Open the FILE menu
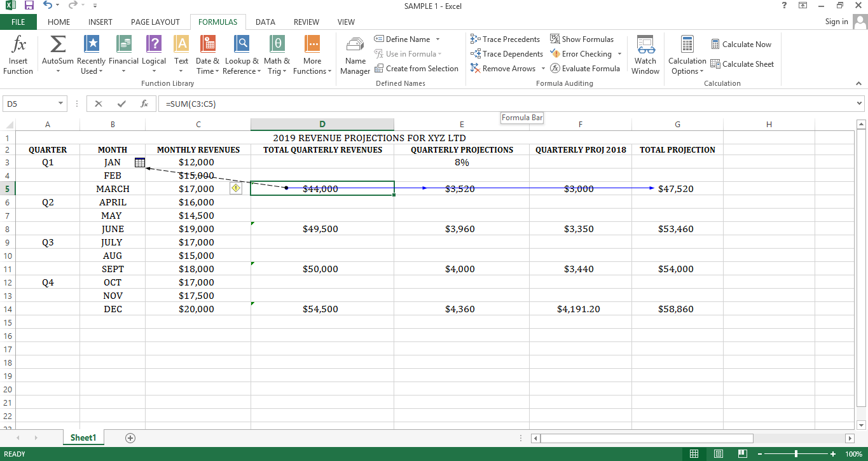This screenshot has height=461, width=868. (x=18, y=21)
